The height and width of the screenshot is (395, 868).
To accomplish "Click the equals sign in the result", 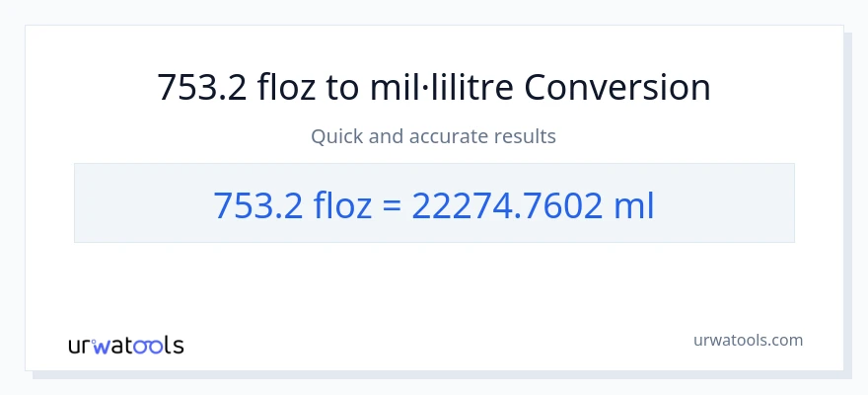I will [391, 204].
